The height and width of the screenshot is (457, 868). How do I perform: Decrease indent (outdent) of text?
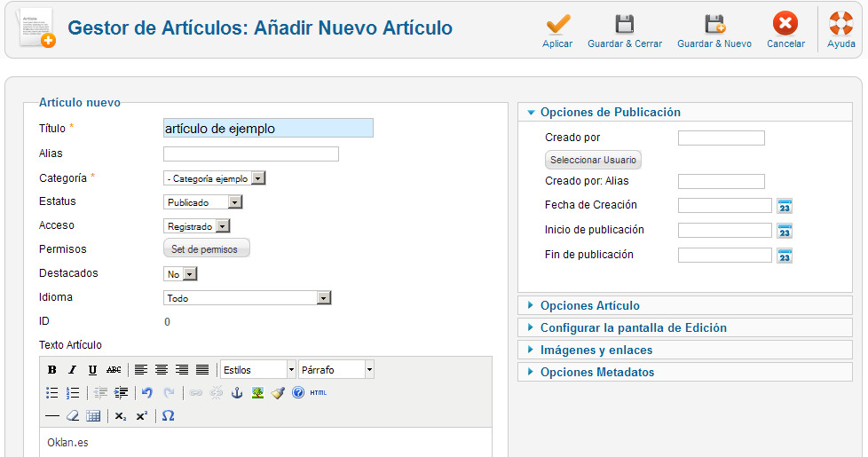tap(101, 393)
